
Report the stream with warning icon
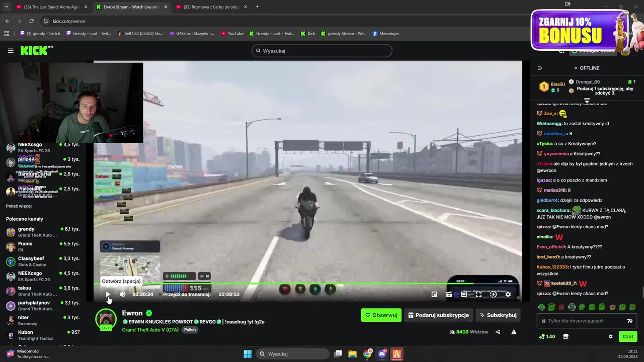(x=514, y=332)
